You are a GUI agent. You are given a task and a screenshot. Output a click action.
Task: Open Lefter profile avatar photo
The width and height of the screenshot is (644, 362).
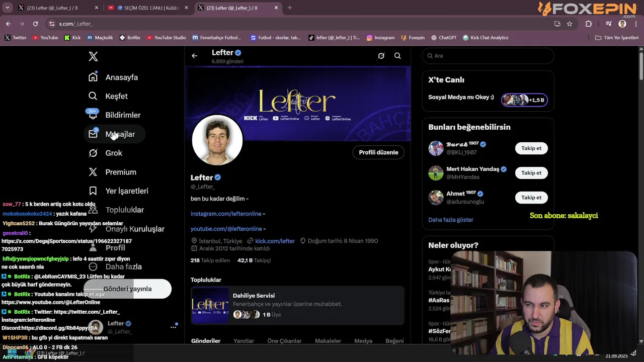click(x=217, y=140)
